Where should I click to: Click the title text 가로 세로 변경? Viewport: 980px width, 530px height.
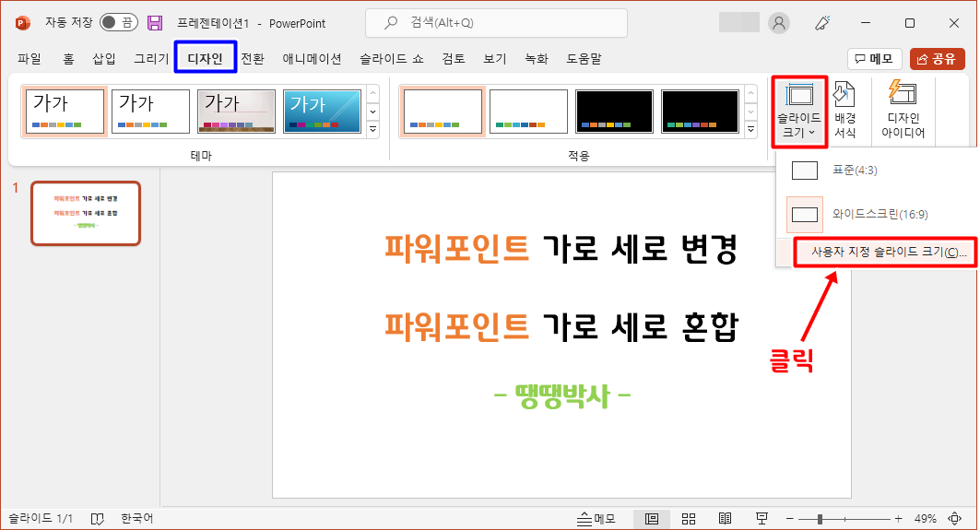click(640, 248)
